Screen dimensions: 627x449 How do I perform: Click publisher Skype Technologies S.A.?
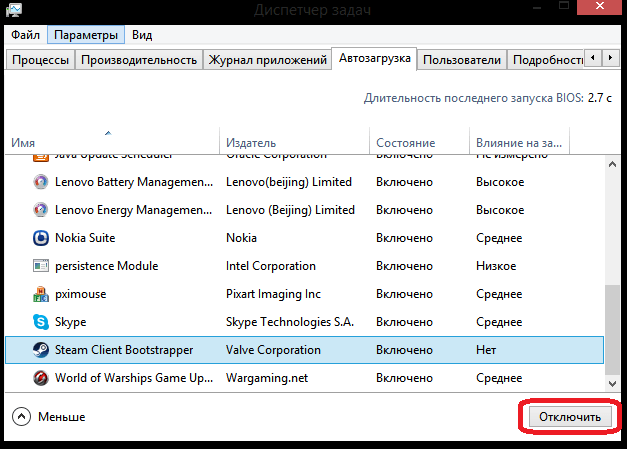290,322
